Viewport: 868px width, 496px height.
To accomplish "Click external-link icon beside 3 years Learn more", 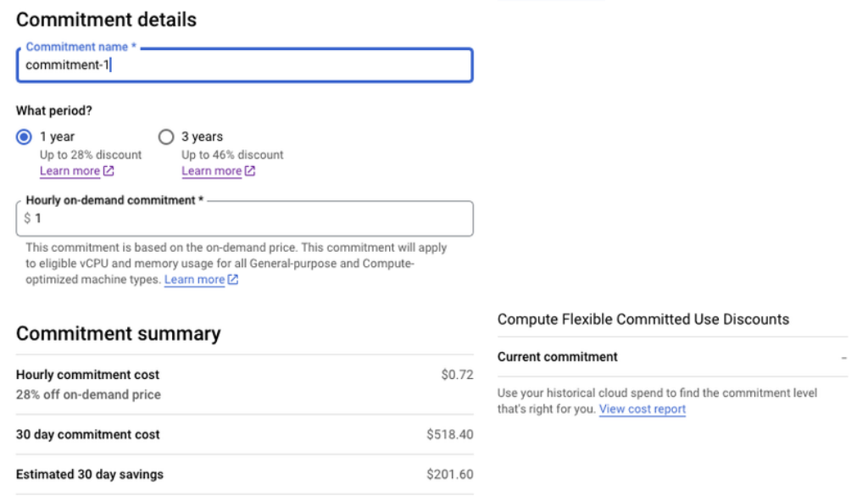I will pyautogui.click(x=250, y=171).
